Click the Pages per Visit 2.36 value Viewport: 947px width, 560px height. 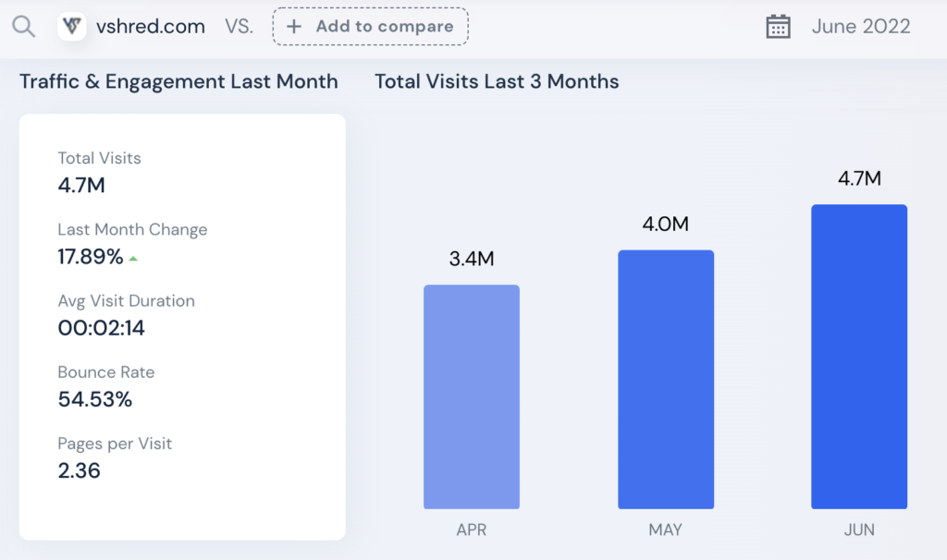(80, 470)
